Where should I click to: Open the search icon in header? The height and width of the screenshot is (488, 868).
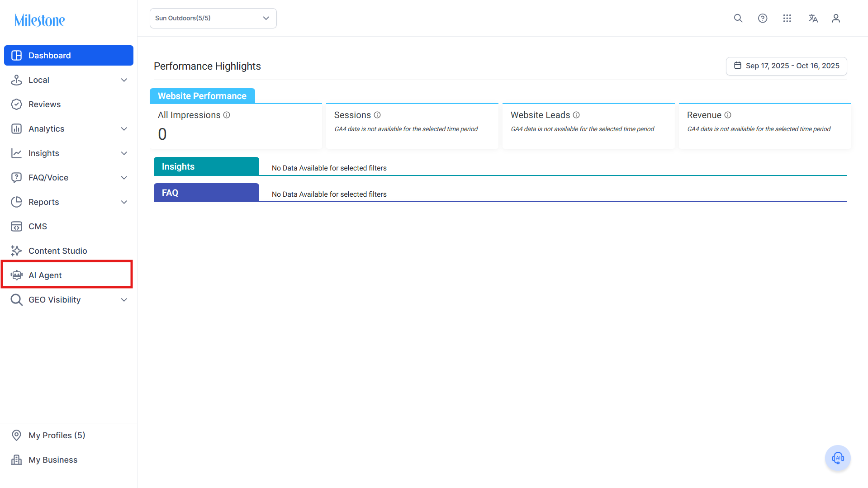738,18
